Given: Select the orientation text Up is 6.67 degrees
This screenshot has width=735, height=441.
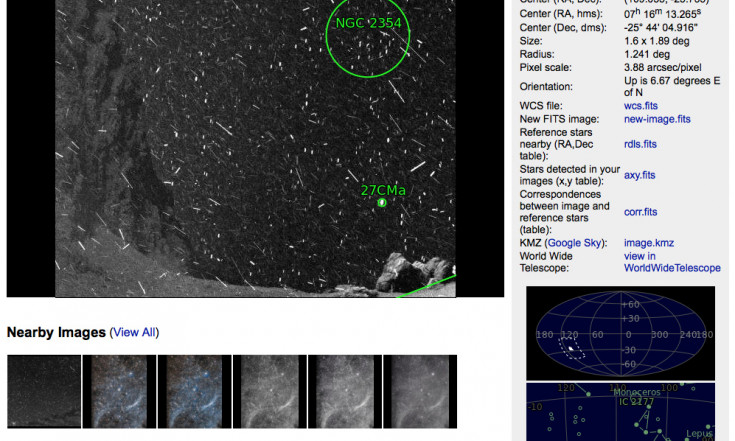Looking at the screenshot, I should coord(672,87).
